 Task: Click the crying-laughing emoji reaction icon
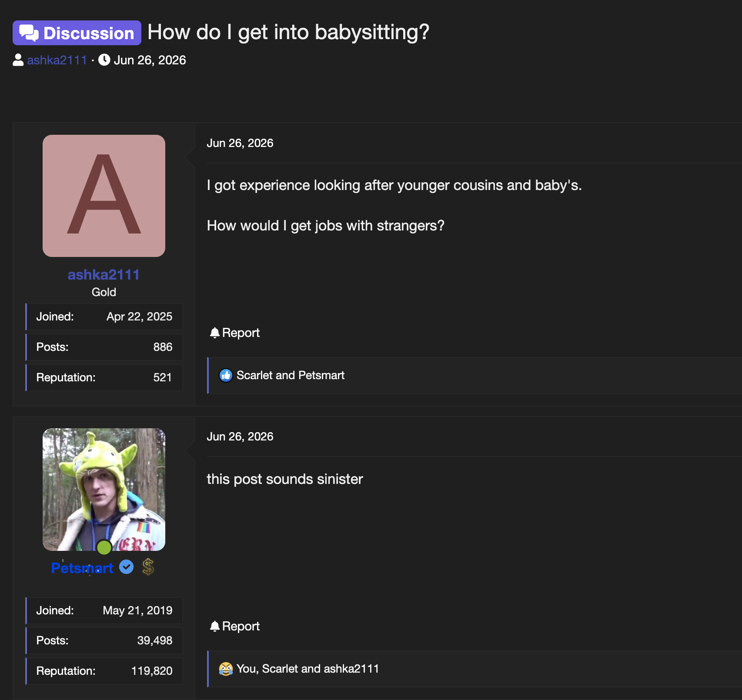click(226, 669)
